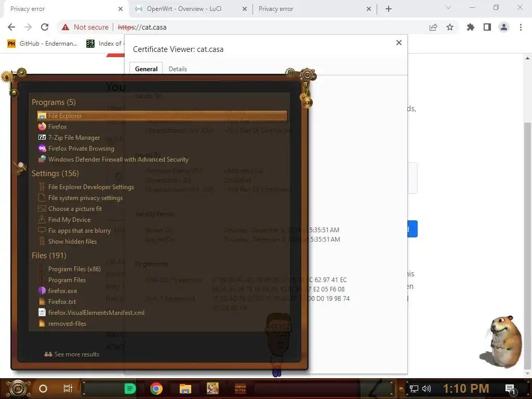Select General tab in Certificate Viewer

point(146,69)
